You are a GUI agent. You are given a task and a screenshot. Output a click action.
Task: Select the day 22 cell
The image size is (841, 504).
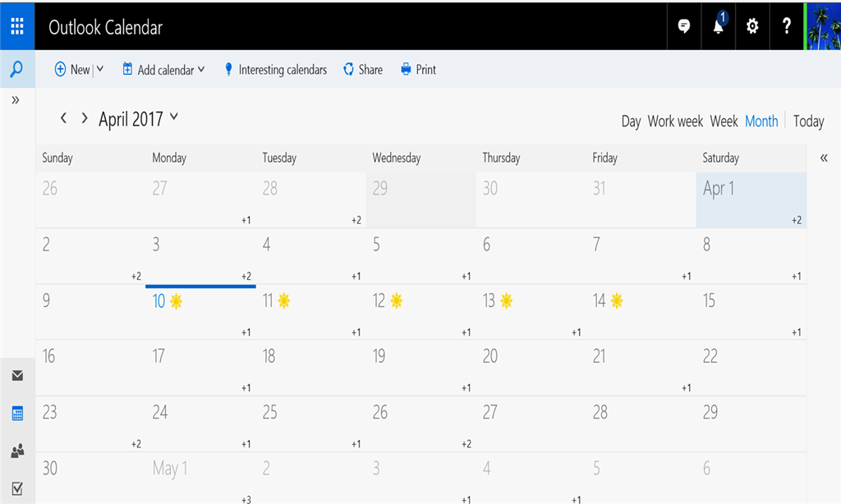click(x=751, y=368)
